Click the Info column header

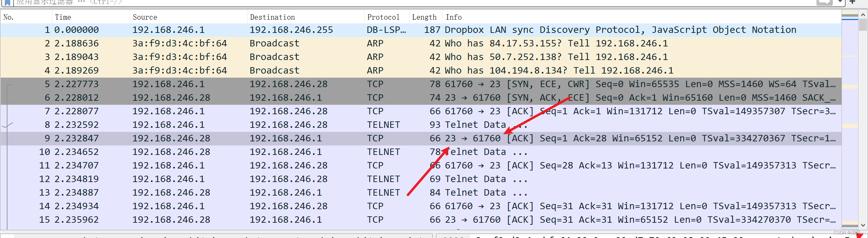tap(642, 17)
